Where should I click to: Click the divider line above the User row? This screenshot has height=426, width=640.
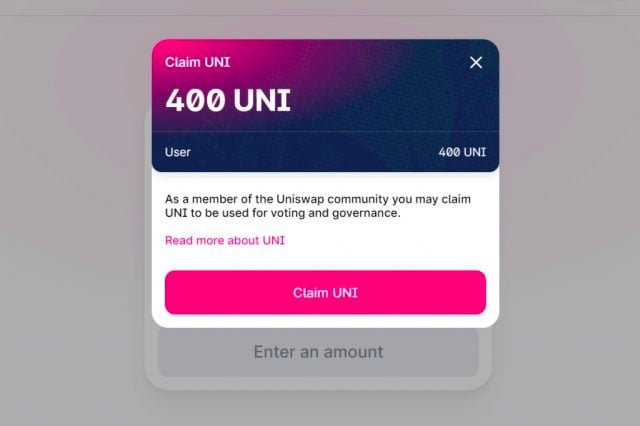click(325, 131)
